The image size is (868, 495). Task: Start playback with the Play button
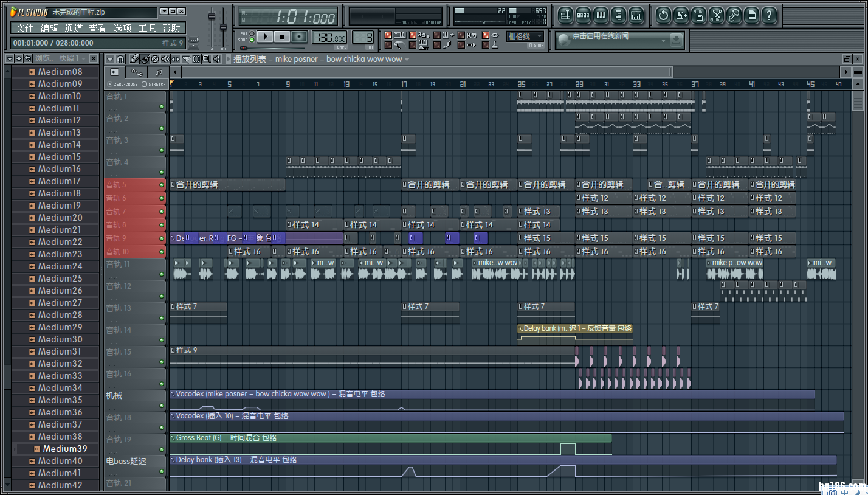coord(265,36)
